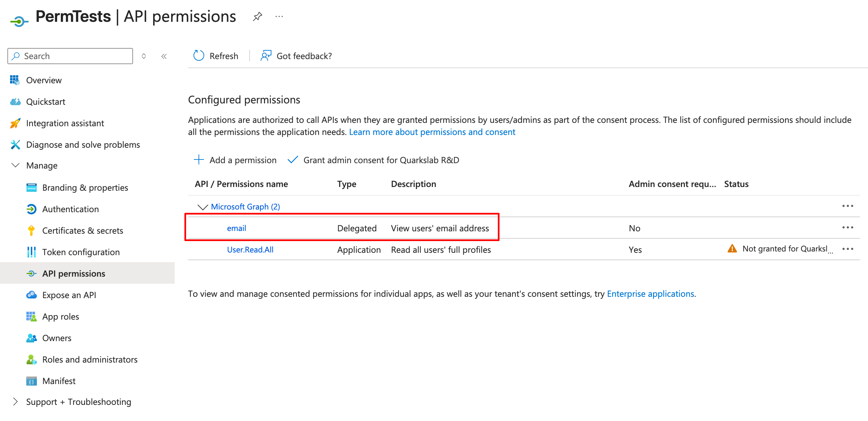Pin the PermTests API permissions blade

click(x=257, y=16)
